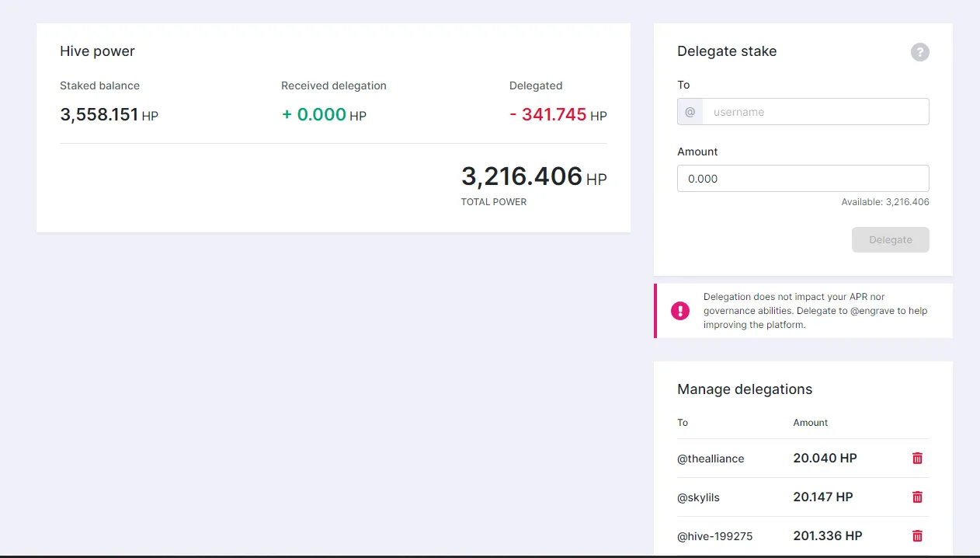Delete the @skylils delegation via trash icon
Image resolution: width=980 pixels, height=558 pixels.
click(x=917, y=497)
